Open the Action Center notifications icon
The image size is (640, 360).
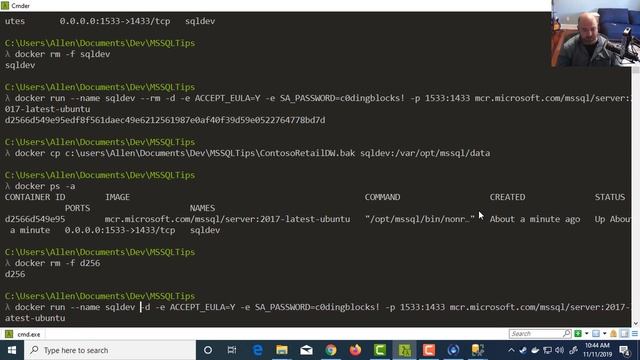coord(624,350)
